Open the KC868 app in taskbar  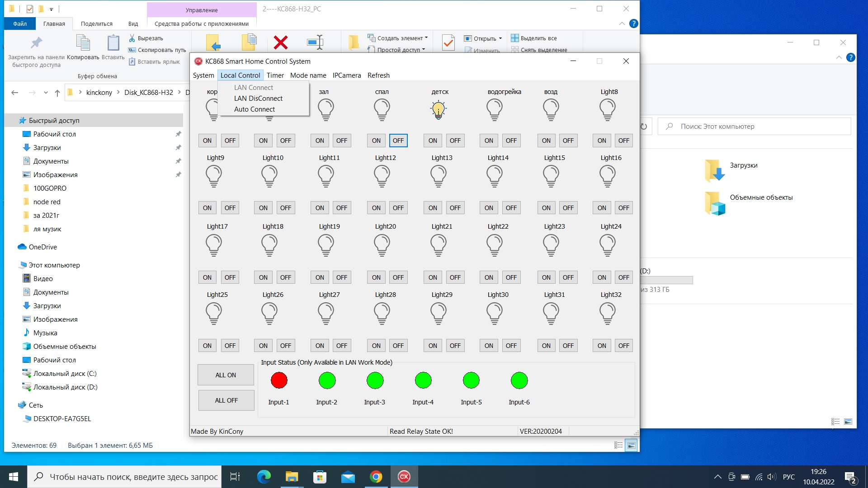tap(404, 477)
